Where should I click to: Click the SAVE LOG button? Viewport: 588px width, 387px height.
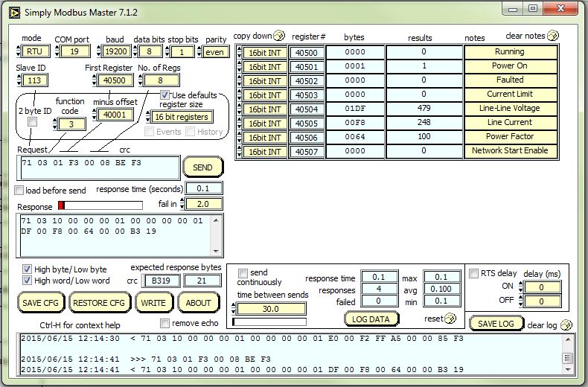pos(496,324)
